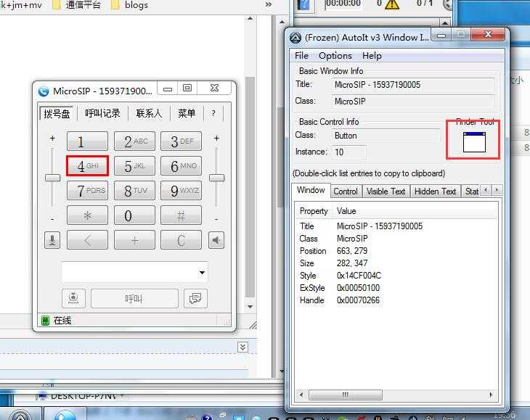
Task: Dial the 2 ABC key
Action: tap(134, 141)
